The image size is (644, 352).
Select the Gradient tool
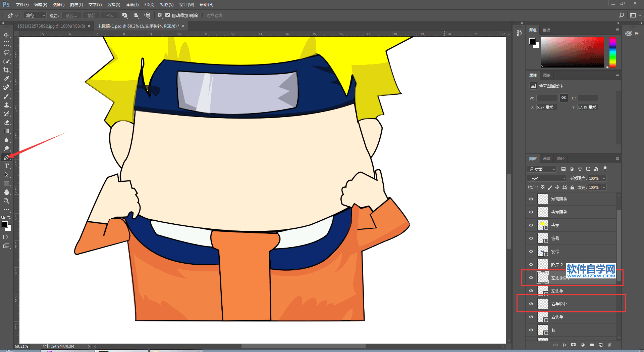click(x=6, y=131)
